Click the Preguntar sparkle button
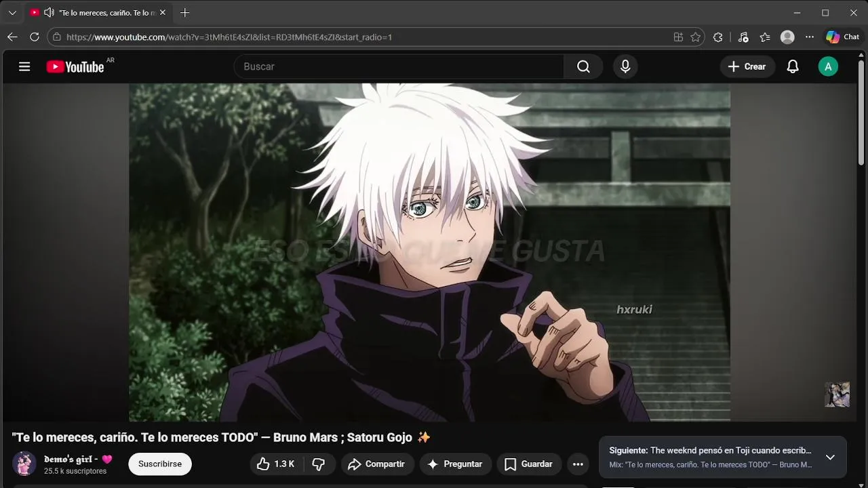The image size is (868, 488). pyautogui.click(x=454, y=464)
